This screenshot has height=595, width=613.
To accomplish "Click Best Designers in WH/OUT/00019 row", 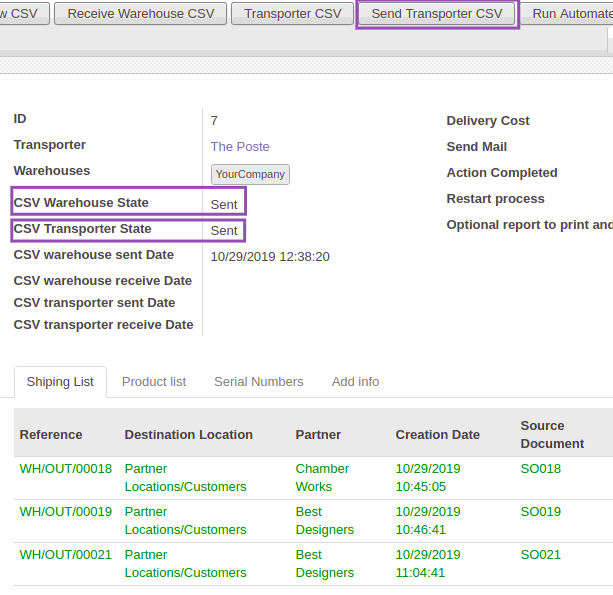I will click(324, 521).
